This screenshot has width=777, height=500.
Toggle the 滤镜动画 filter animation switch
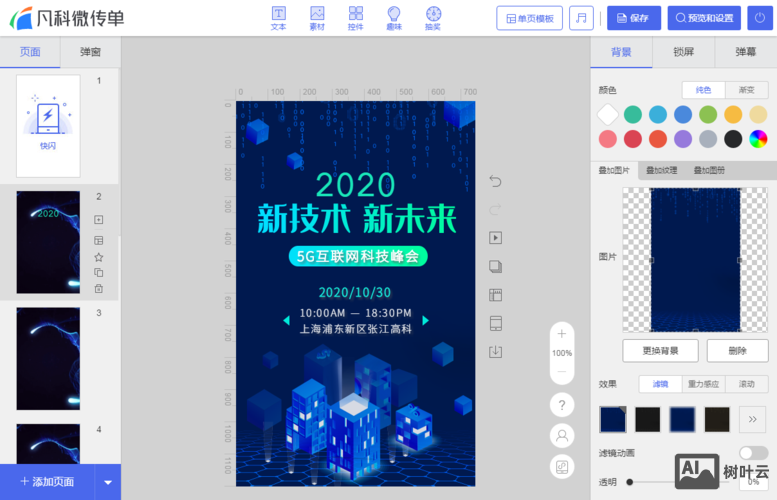[x=753, y=453]
